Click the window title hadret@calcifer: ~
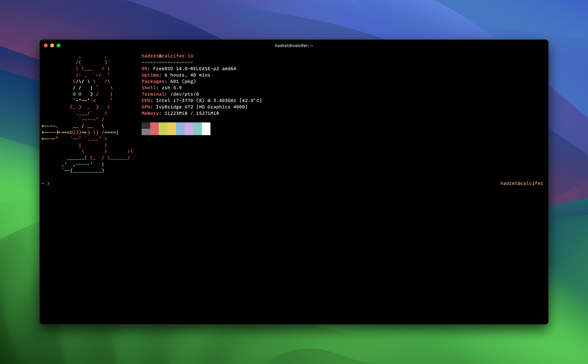Screen dimensions: 588x364 coord(294,46)
